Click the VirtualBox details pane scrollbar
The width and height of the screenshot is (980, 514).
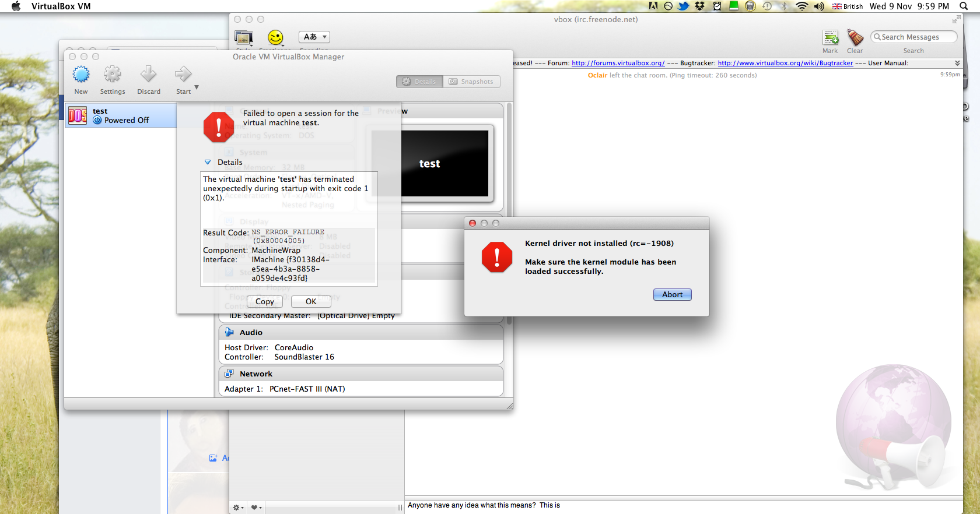509,214
